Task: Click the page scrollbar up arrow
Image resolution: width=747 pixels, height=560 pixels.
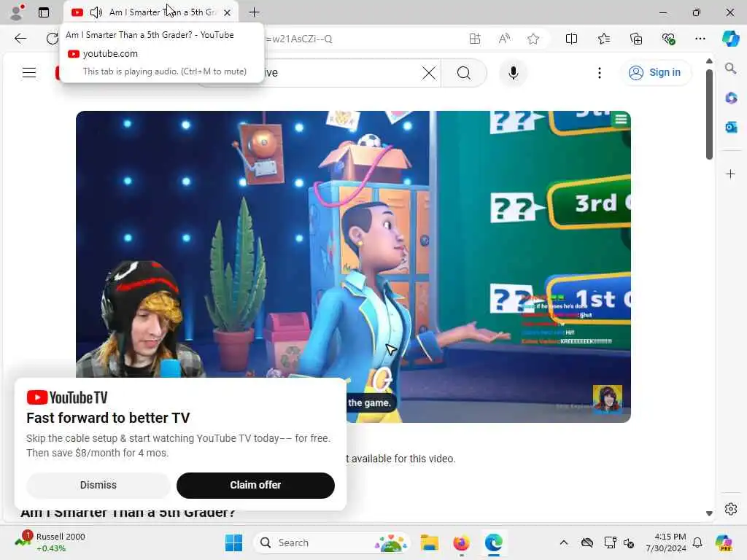Action: coord(709,61)
